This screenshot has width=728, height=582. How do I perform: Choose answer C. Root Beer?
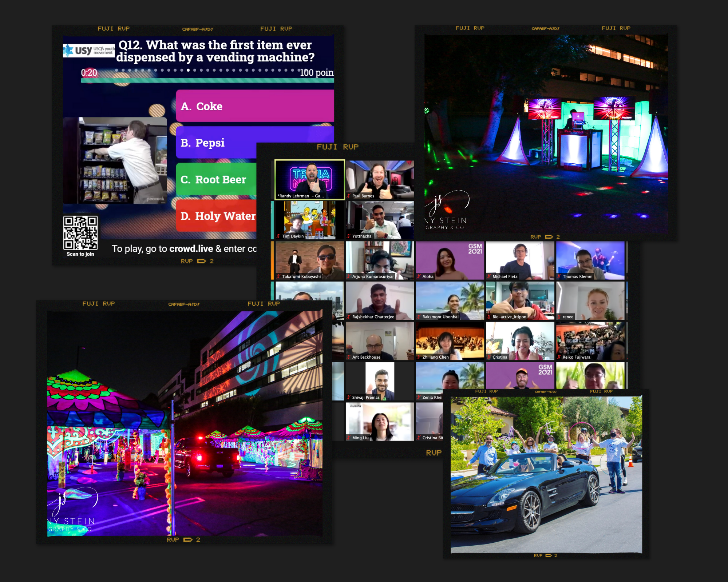coord(216,179)
